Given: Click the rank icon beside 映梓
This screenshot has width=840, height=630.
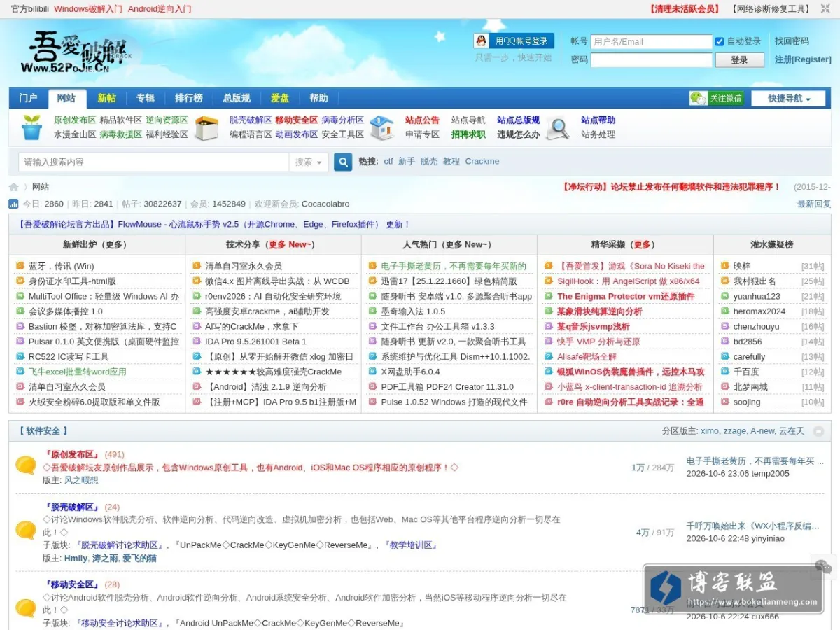Looking at the screenshot, I should click(724, 266).
